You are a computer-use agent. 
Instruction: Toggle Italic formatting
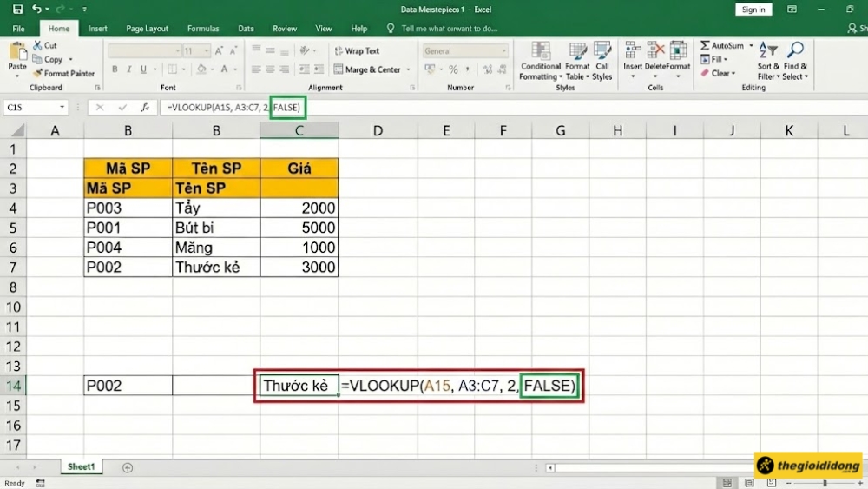(128, 69)
